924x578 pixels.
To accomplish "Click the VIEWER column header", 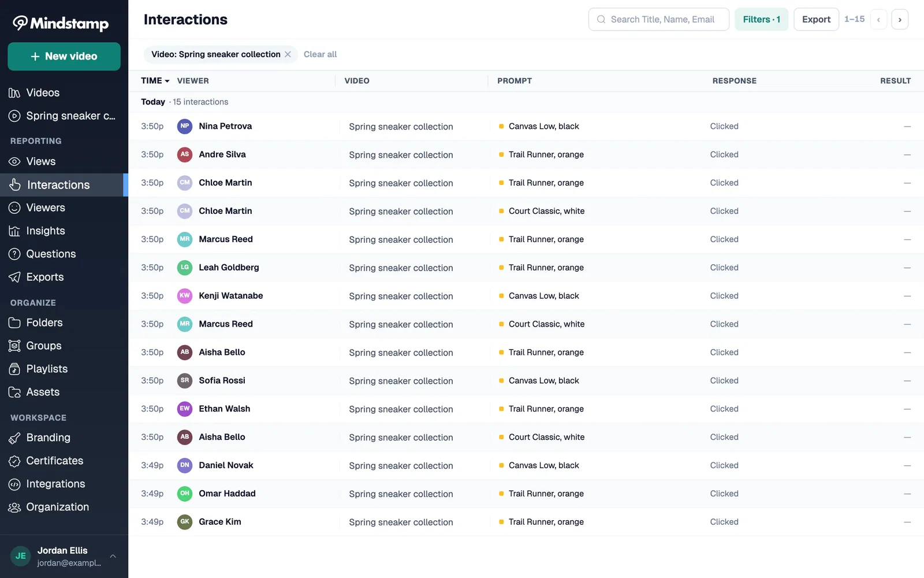I will point(193,81).
